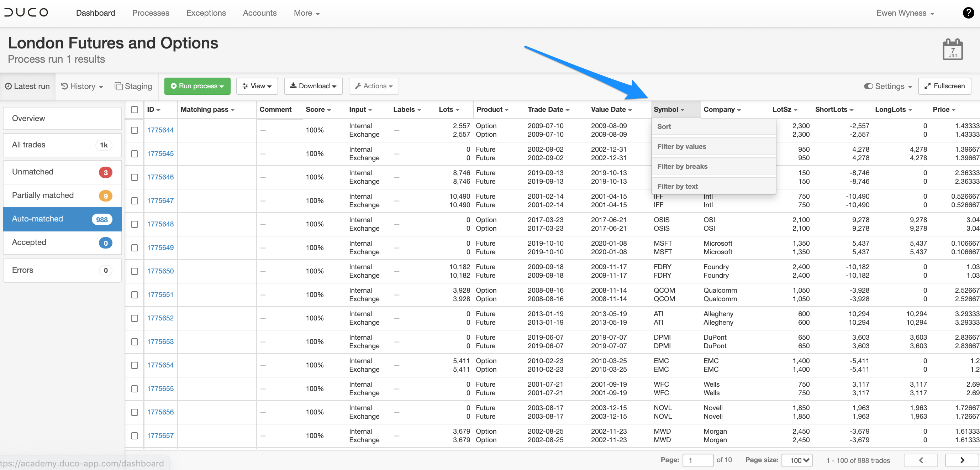The image size is (980, 470).
Task: Open the Run process dropdown
Action: coord(197,86)
